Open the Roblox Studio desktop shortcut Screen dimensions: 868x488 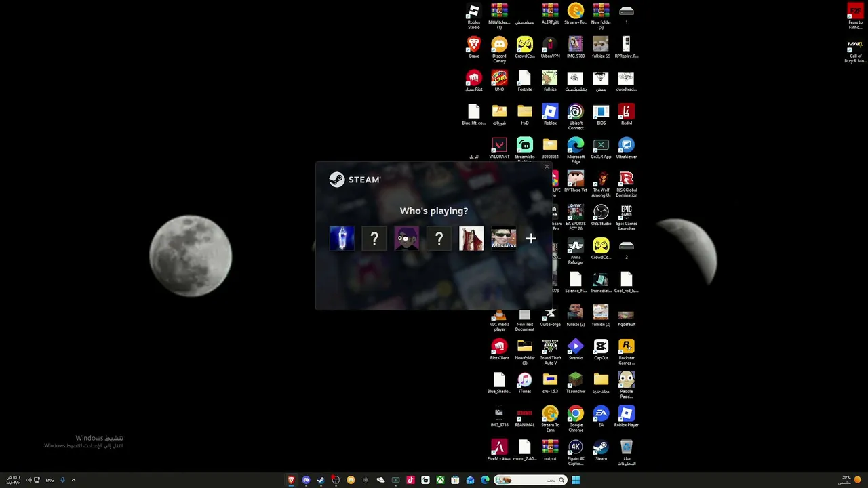(x=474, y=17)
